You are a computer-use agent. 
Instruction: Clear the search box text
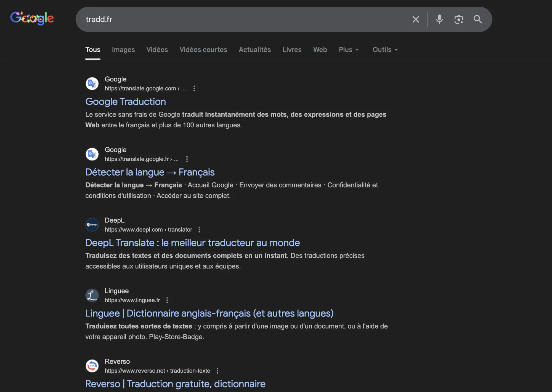416,19
